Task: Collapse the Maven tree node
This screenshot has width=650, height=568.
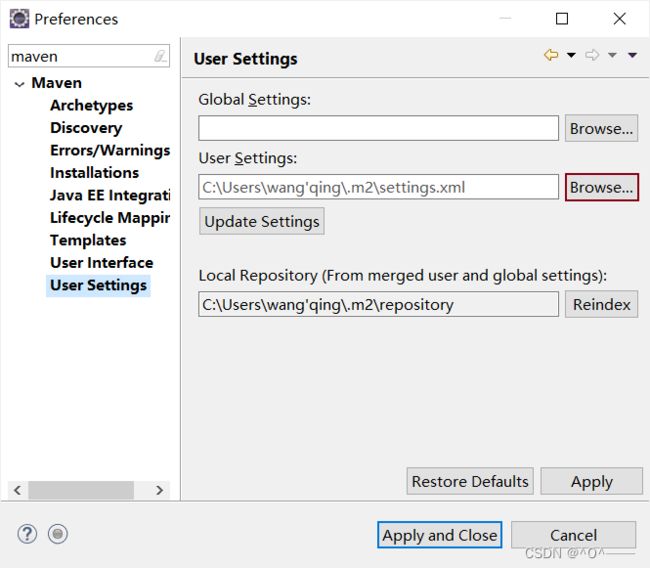Action: (x=19, y=84)
